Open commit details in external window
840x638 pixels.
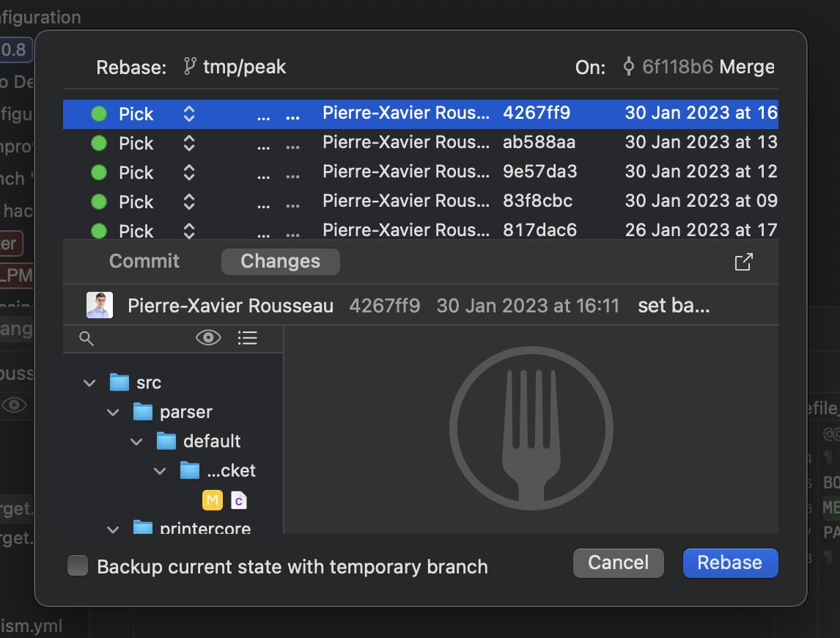click(743, 261)
